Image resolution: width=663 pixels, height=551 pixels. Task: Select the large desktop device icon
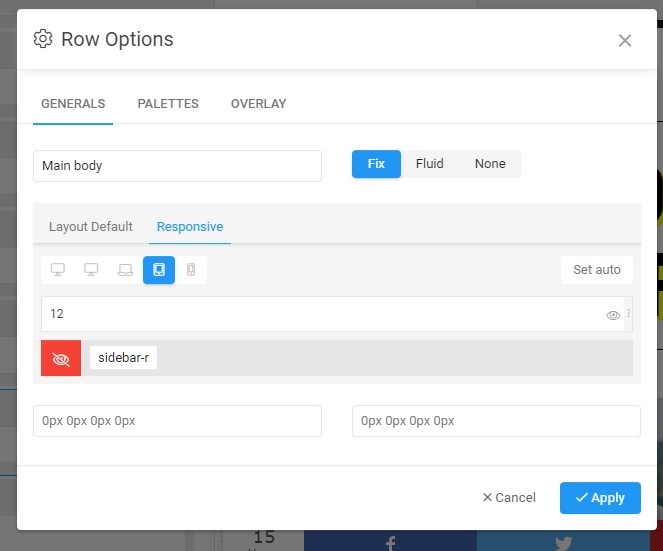(58, 270)
